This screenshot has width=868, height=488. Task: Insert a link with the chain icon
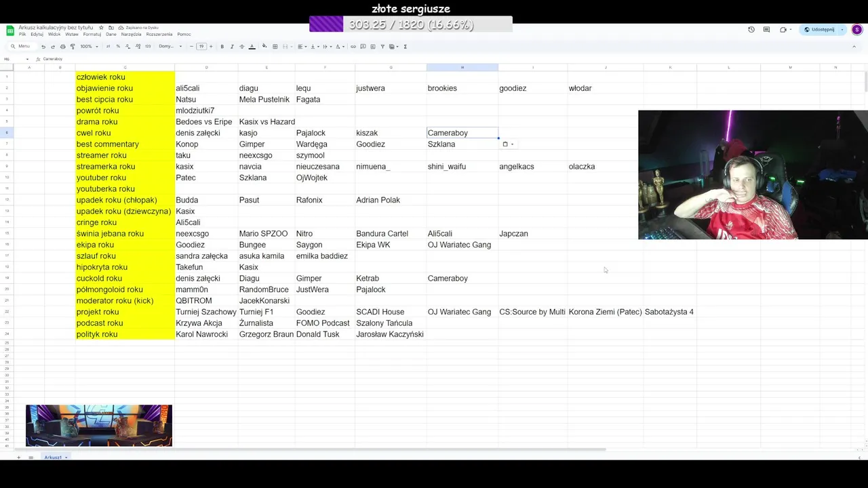coord(353,47)
